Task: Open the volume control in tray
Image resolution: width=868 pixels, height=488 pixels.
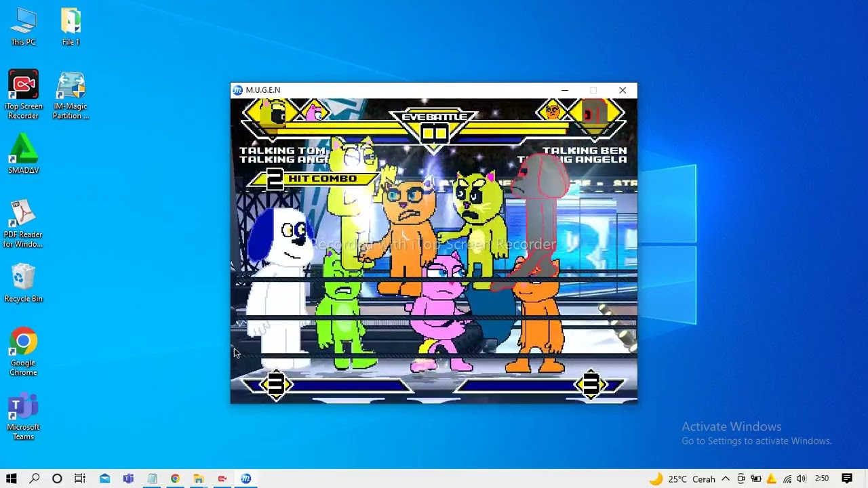Action: pyautogui.click(x=802, y=479)
